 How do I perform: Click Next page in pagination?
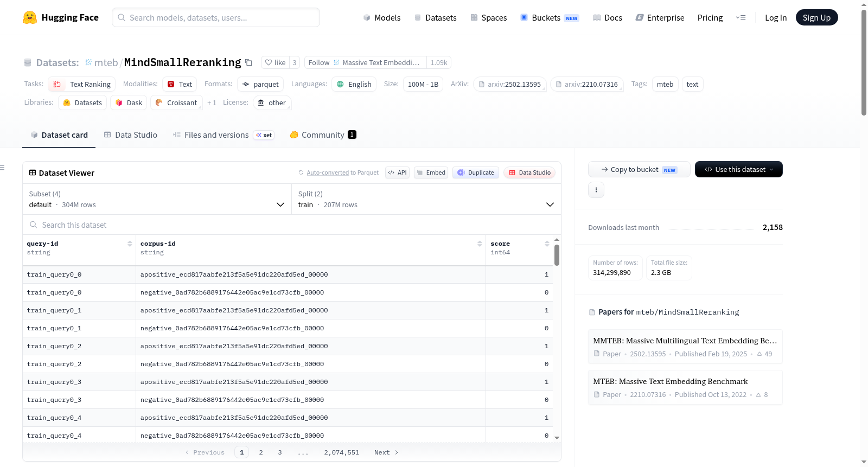tap(386, 452)
